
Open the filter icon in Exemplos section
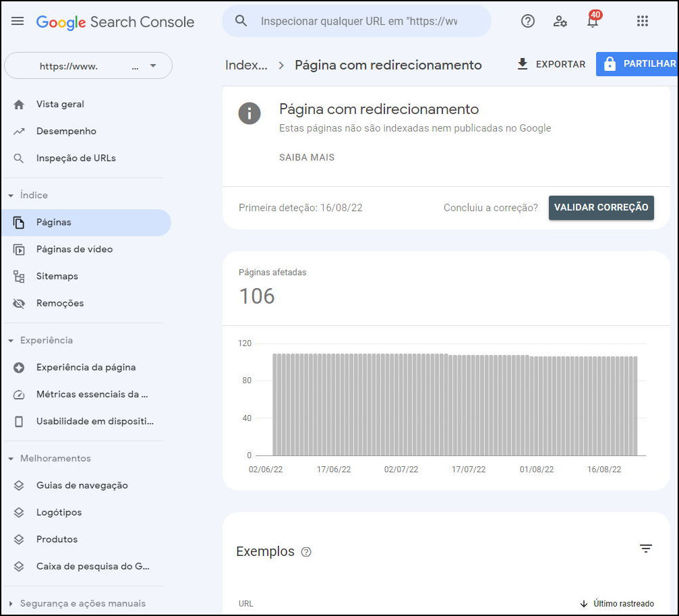pyautogui.click(x=646, y=549)
